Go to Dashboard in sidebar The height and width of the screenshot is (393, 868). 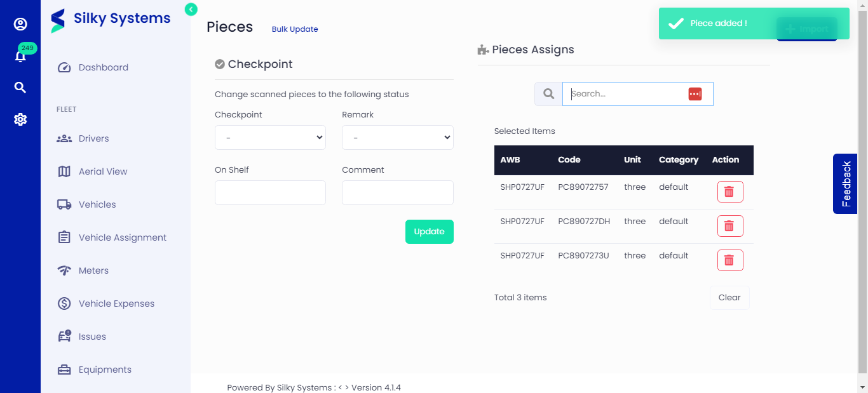[103, 67]
